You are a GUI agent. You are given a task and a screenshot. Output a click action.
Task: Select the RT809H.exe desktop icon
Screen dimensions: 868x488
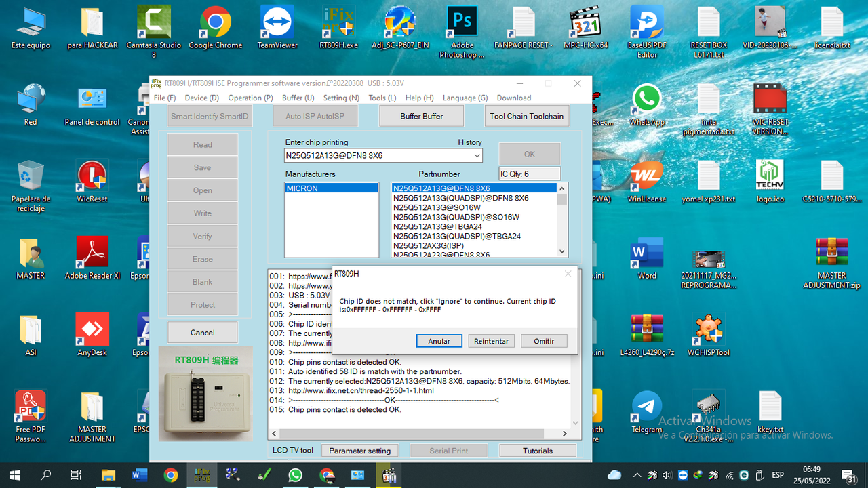[338, 27]
